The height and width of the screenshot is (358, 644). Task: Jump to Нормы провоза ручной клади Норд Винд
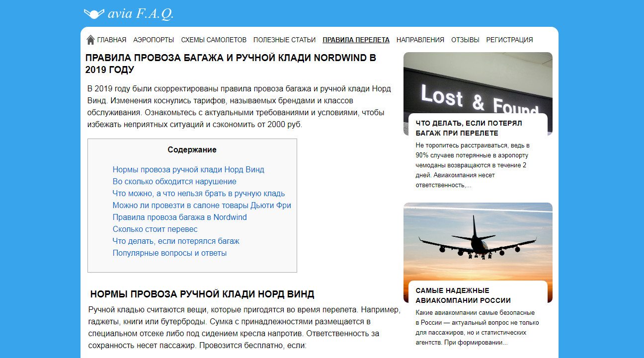tap(188, 170)
